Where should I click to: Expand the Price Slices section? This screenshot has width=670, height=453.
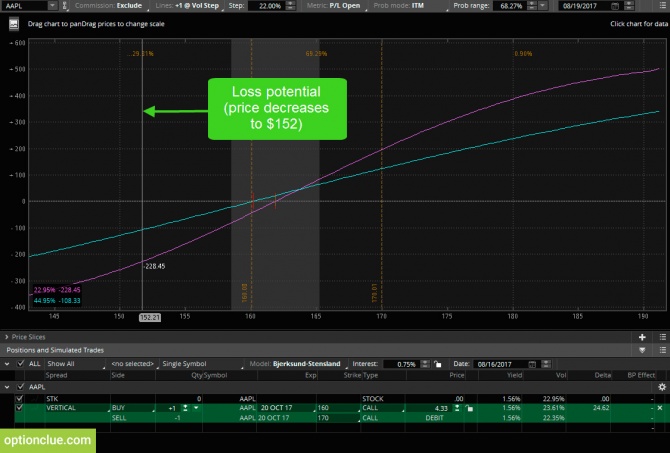[6, 337]
